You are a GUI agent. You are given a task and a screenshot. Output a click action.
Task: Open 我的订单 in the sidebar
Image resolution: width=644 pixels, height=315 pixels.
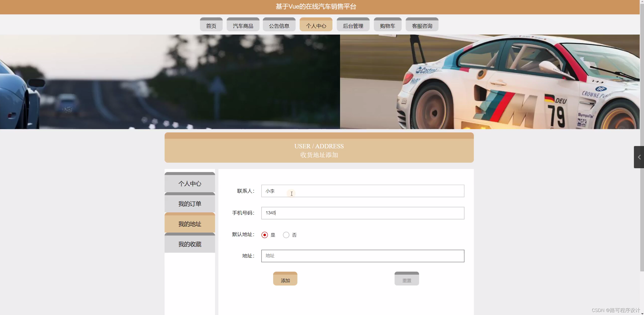click(190, 203)
